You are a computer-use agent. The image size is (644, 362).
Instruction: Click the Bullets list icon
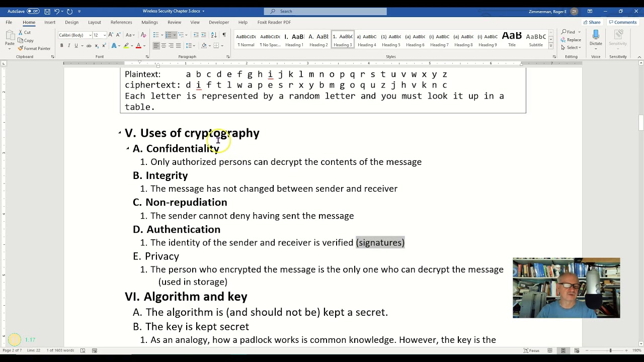click(156, 35)
